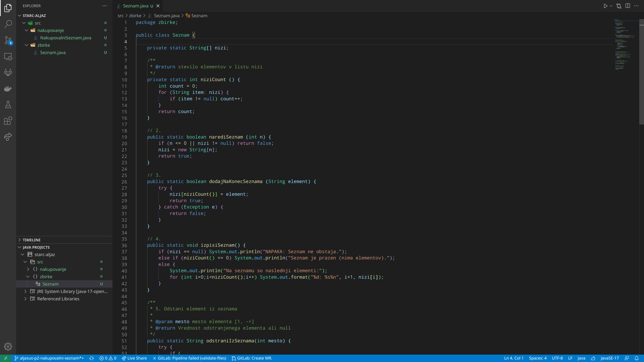Viewport: 644px width, 362px height.
Task: Open the Manage settings gear
Action: click(x=8, y=347)
